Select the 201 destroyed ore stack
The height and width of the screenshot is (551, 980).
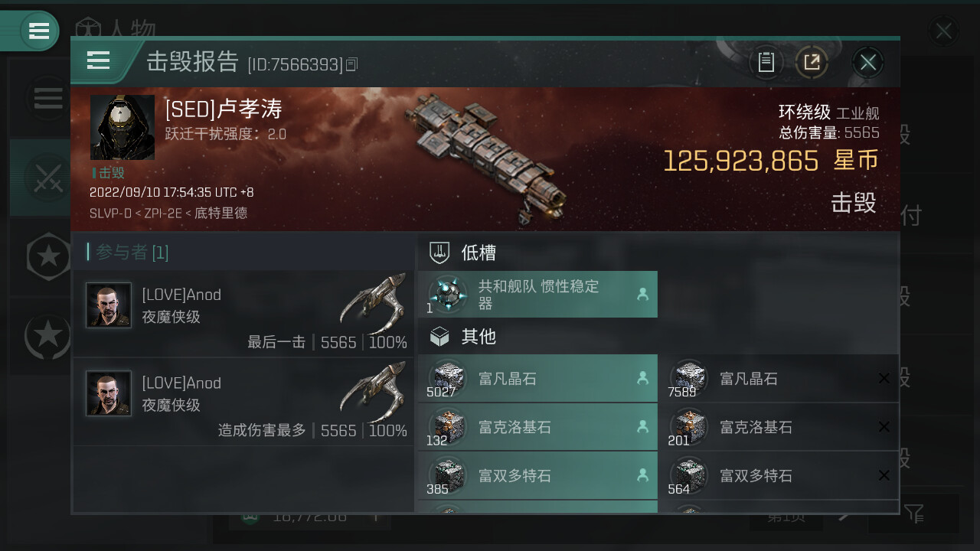coord(779,426)
